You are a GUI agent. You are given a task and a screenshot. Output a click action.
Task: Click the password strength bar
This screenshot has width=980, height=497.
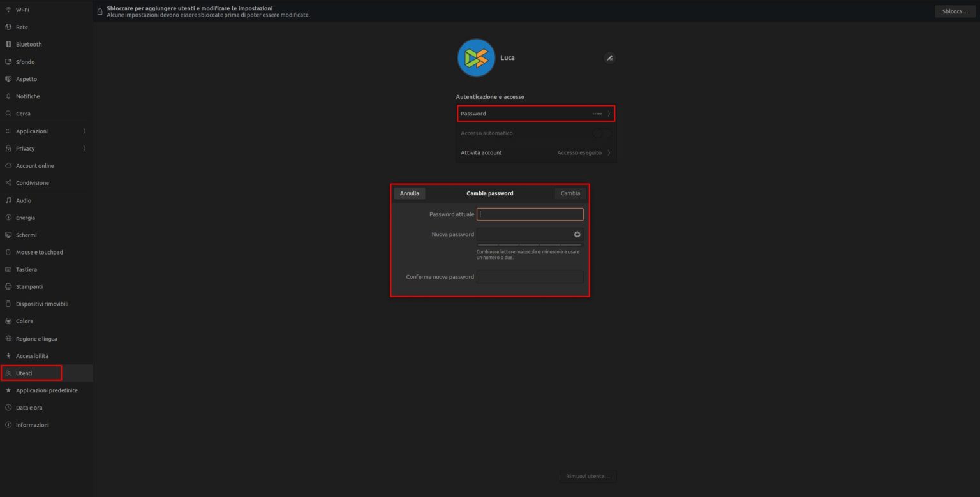point(530,245)
